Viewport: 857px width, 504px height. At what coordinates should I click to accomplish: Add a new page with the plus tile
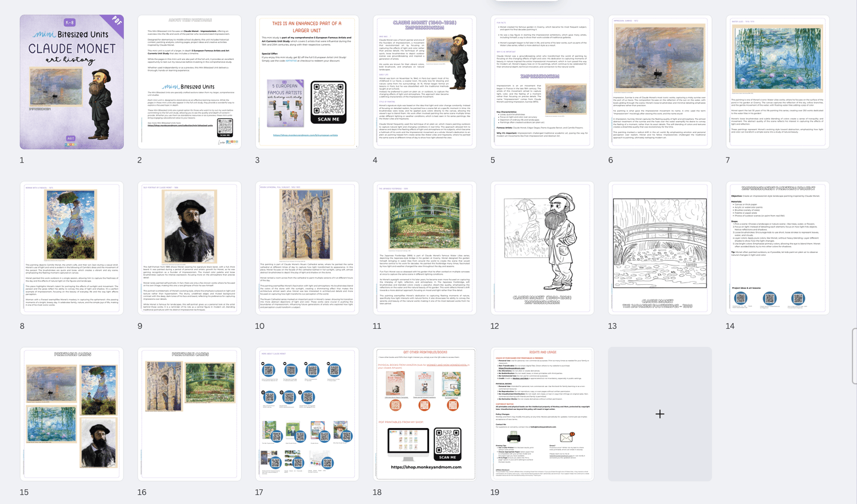tap(660, 414)
